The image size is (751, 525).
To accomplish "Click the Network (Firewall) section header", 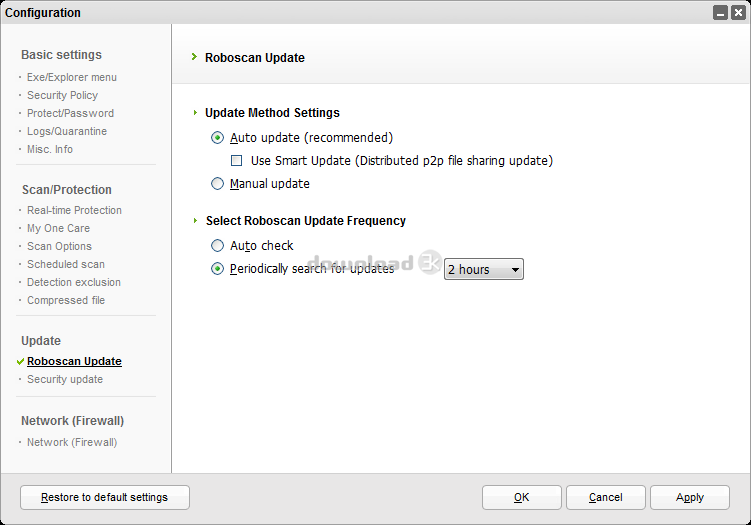I will [x=72, y=421].
